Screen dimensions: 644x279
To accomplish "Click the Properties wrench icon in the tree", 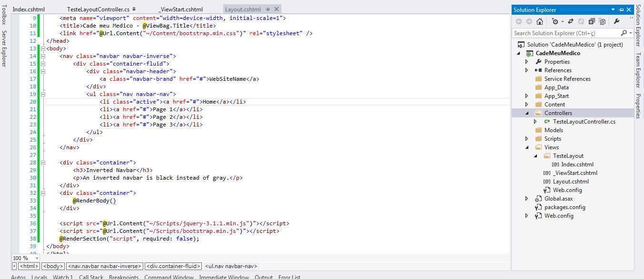I will click(538, 62).
